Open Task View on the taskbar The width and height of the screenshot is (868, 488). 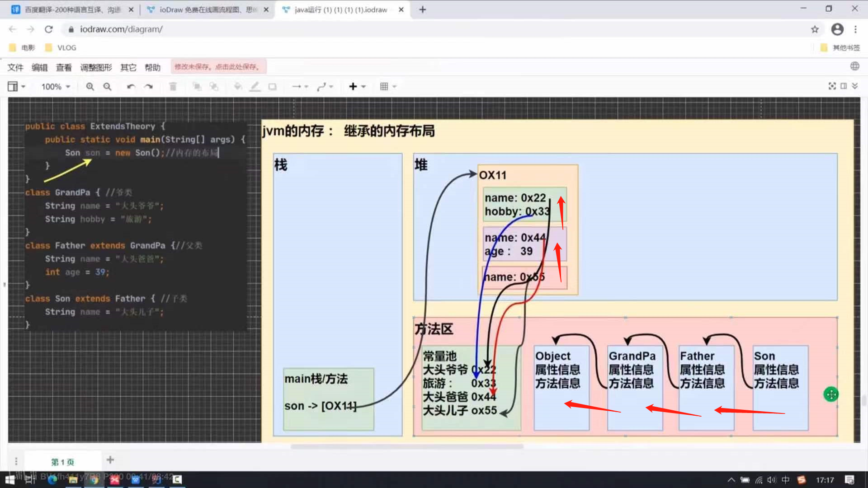pos(30,479)
